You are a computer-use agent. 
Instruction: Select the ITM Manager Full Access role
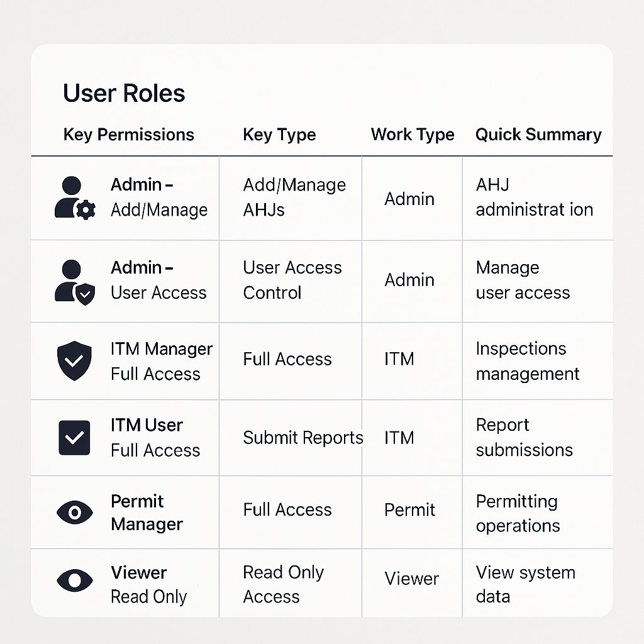pyautogui.click(x=162, y=362)
